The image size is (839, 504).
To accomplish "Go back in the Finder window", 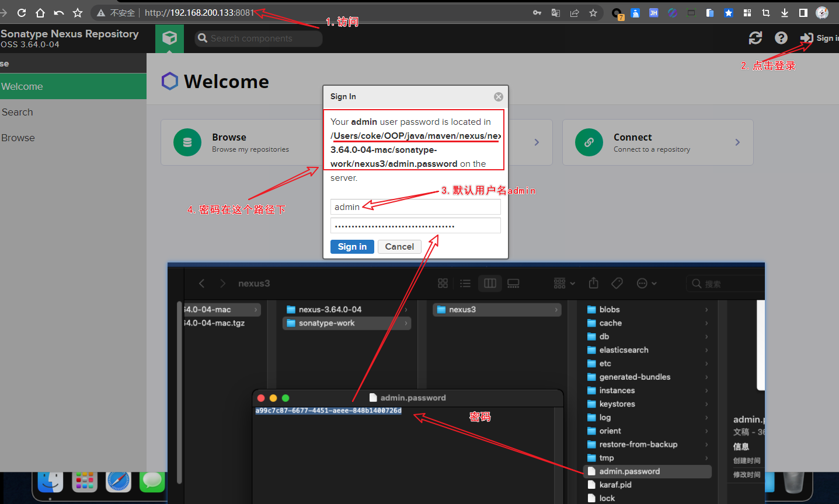I will pyautogui.click(x=201, y=283).
